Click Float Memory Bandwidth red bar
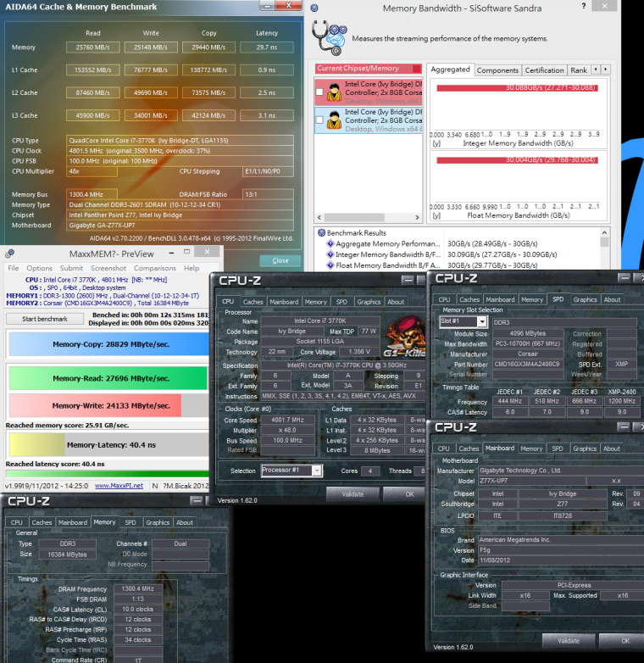 pyautogui.click(x=517, y=160)
